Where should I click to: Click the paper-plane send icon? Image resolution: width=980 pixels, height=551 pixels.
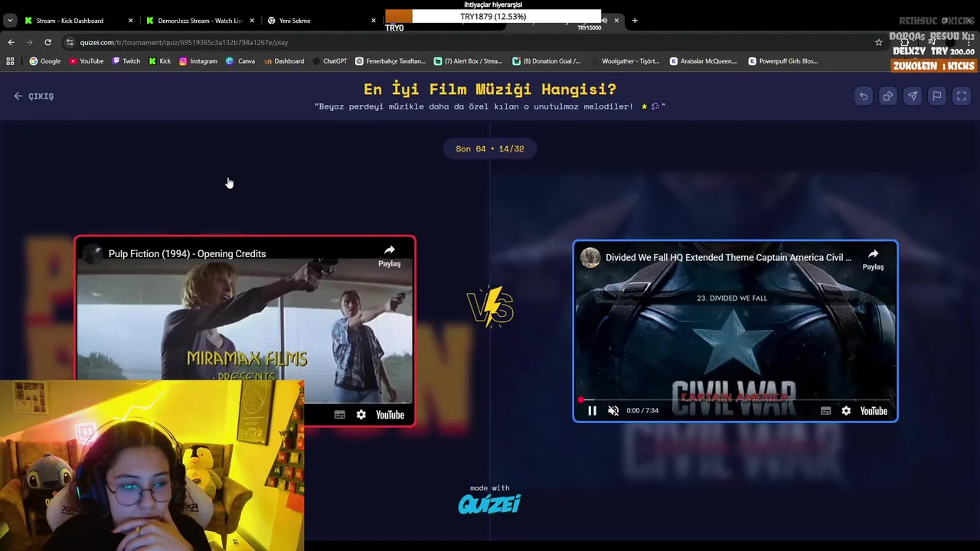coord(913,96)
